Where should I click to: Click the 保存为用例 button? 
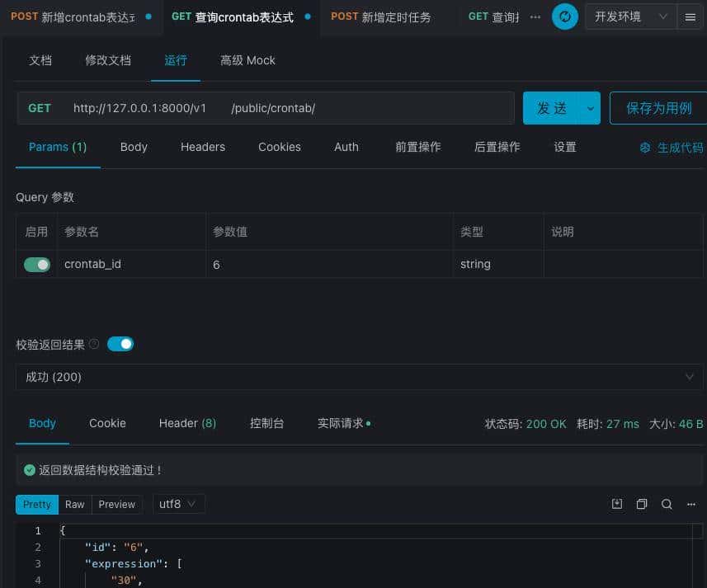click(x=658, y=107)
